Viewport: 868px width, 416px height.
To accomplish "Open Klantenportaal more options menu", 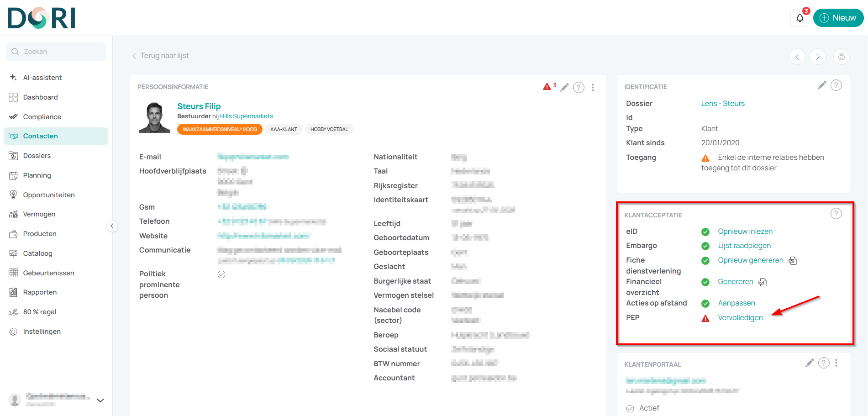I will [x=836, y=363].
